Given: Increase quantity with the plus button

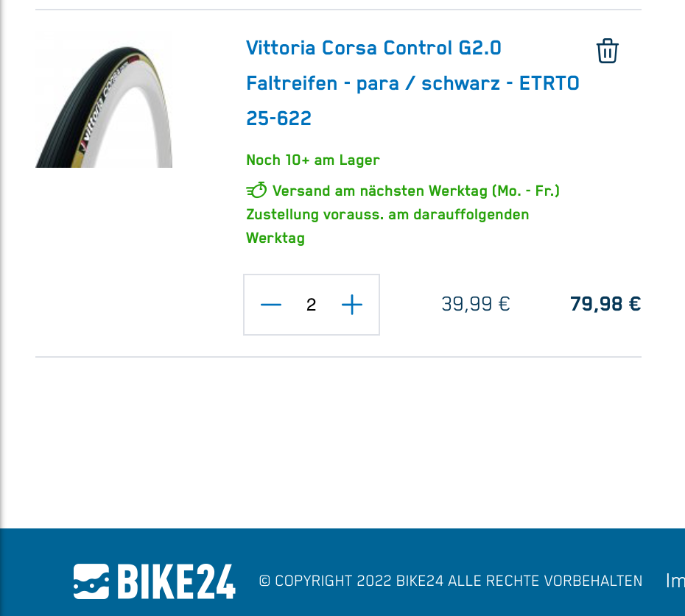Looking at the screenshot, I should pos(351,304).
